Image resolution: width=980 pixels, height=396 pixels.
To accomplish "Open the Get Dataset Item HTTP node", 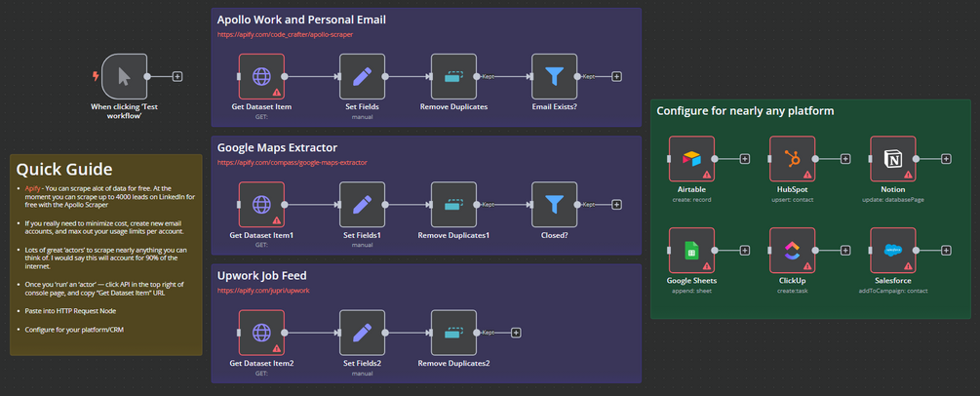I will (261, 76).
